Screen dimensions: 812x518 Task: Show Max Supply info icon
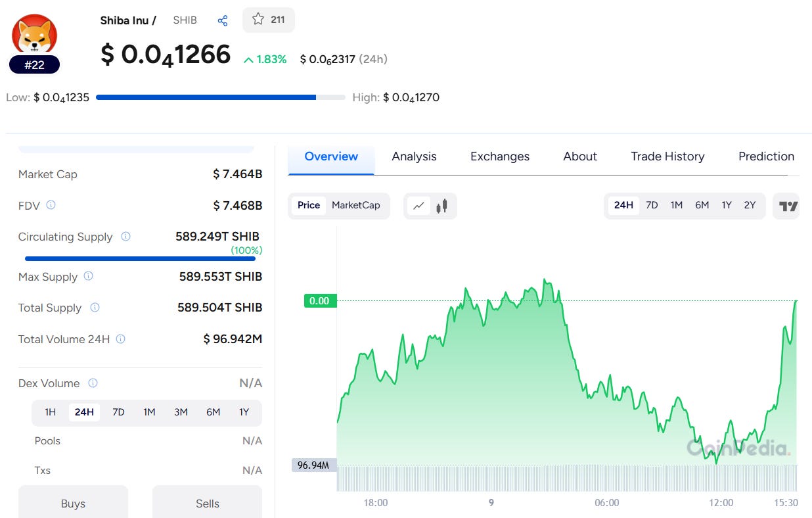[88, 276]
